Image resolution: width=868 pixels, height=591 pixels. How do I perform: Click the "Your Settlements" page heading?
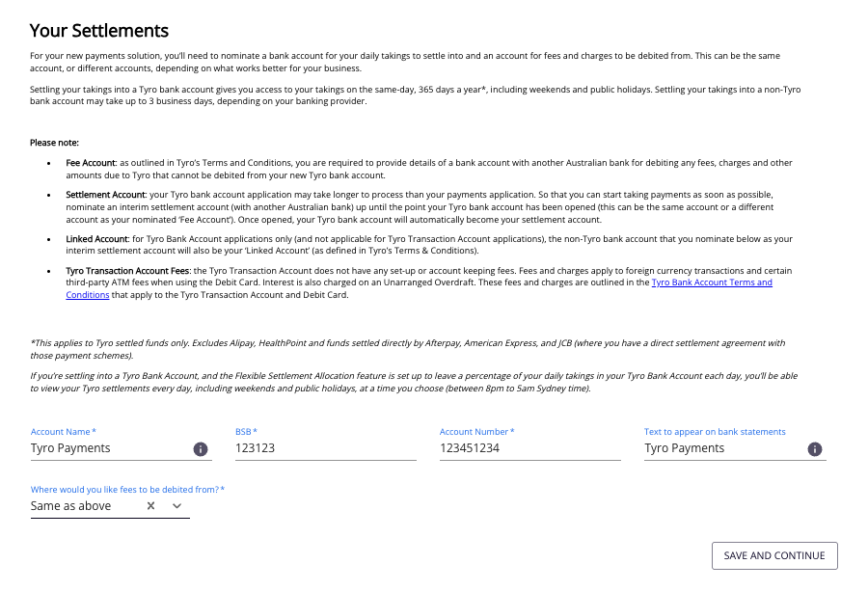point(99,31)
